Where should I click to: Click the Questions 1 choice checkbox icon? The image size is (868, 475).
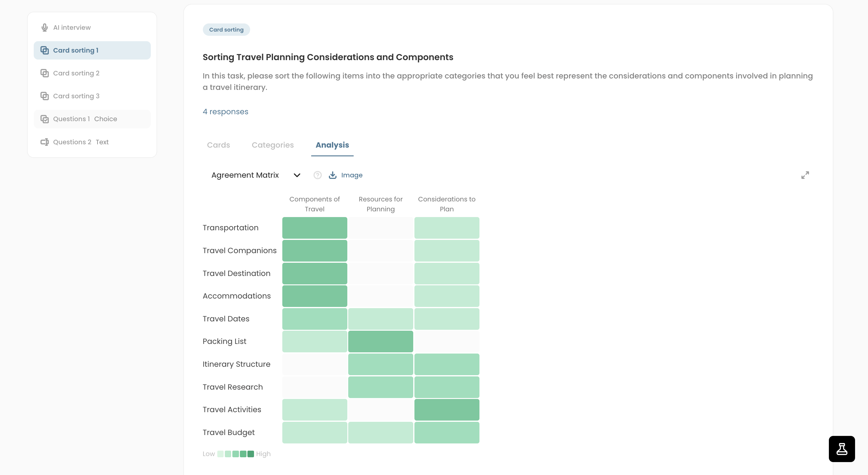45,119
